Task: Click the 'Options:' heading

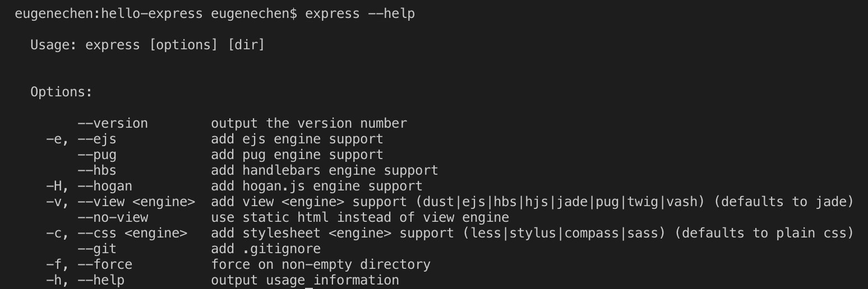Action: (x=61, y=92)
